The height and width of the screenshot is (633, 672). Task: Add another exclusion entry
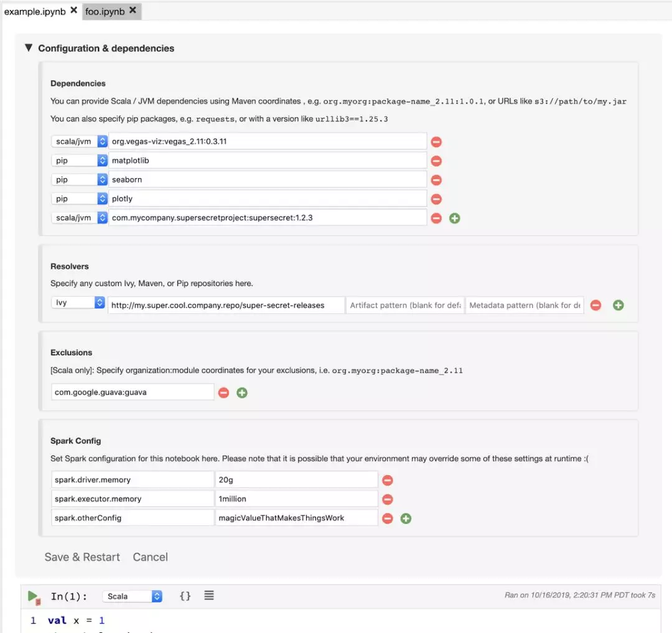(x=242, y=393)
